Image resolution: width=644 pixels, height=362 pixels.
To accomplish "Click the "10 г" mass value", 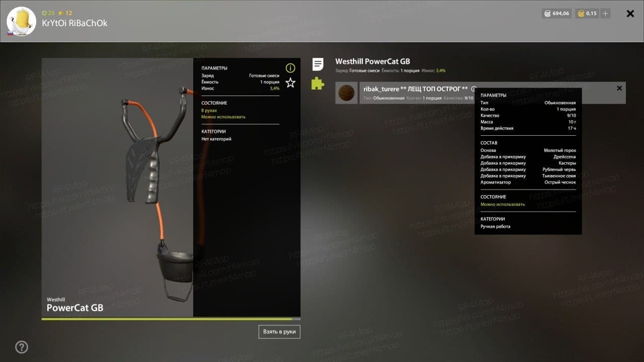I will point(572,122).
